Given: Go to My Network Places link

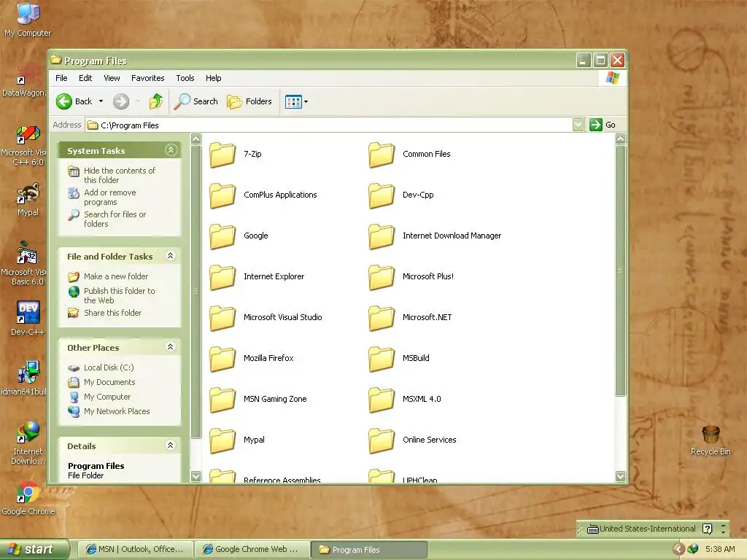Looking at the screenshot, I should tap(109, 411).
